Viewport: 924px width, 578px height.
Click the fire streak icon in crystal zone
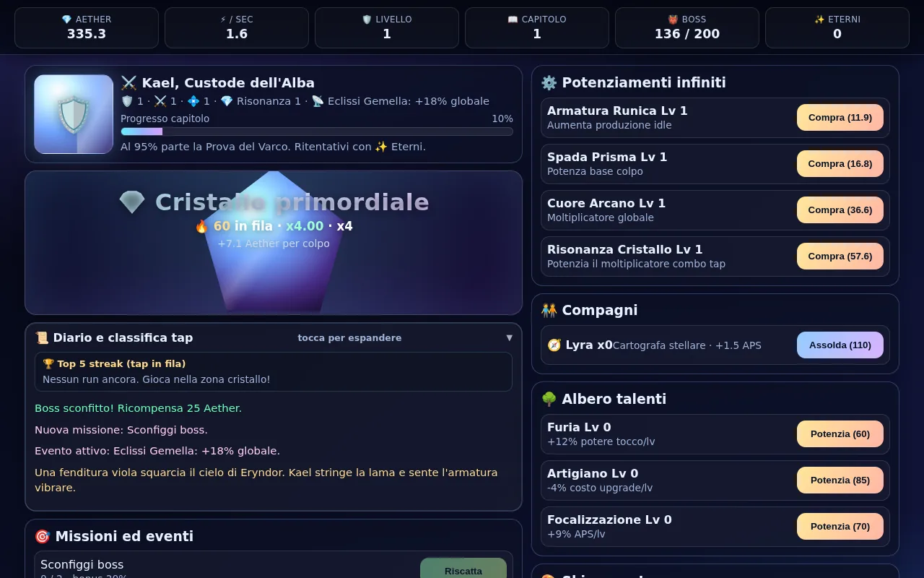point(201,226)
